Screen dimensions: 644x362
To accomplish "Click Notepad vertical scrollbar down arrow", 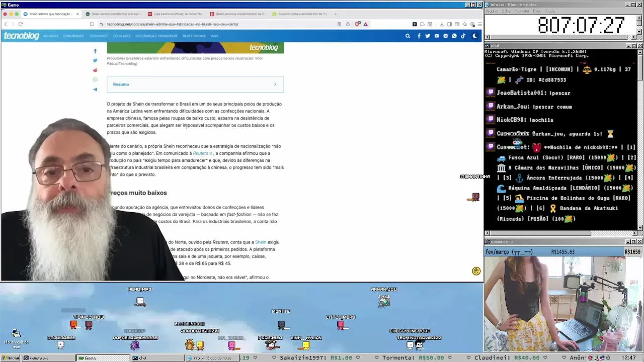I will tap(640, 32).
